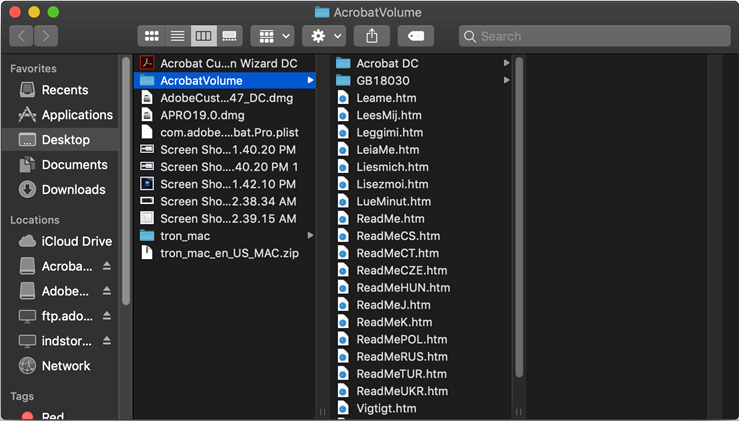Image resolution: width=739 pixels, height=421 pixels.
Task: Select Liesmich.htm file icon
Action: 343,167
